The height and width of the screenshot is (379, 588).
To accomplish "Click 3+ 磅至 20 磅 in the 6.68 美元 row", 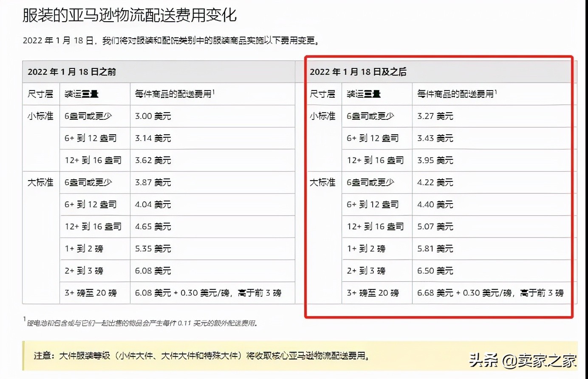I will (373, 293).
